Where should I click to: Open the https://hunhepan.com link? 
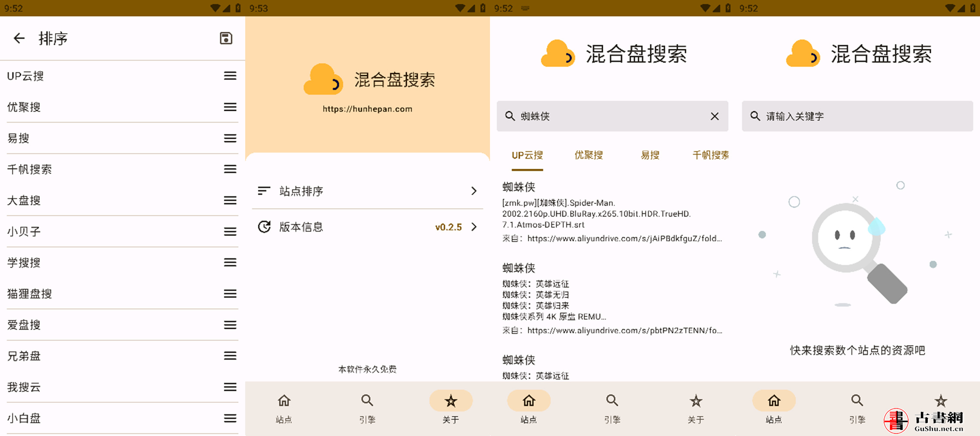click(x=367, y=109)
